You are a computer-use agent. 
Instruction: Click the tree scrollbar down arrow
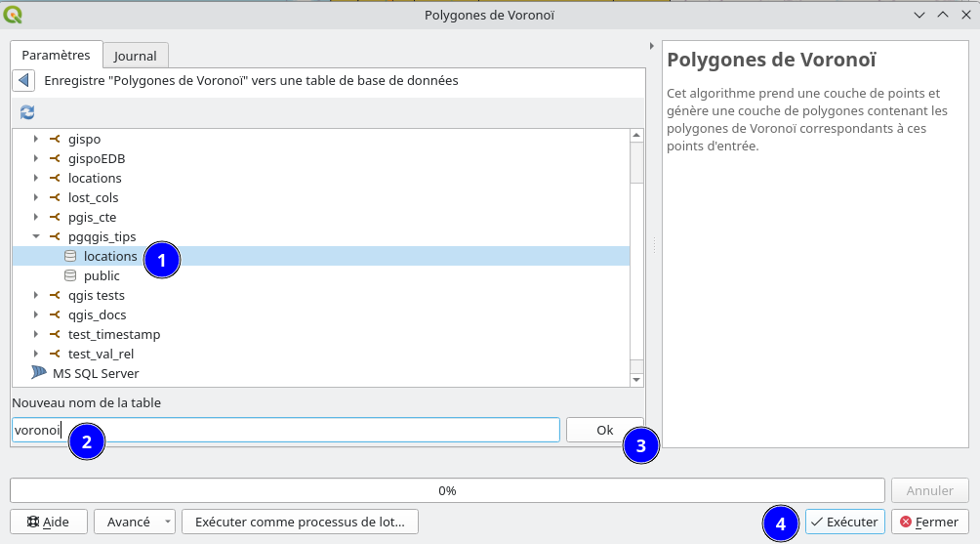(636, 380)
